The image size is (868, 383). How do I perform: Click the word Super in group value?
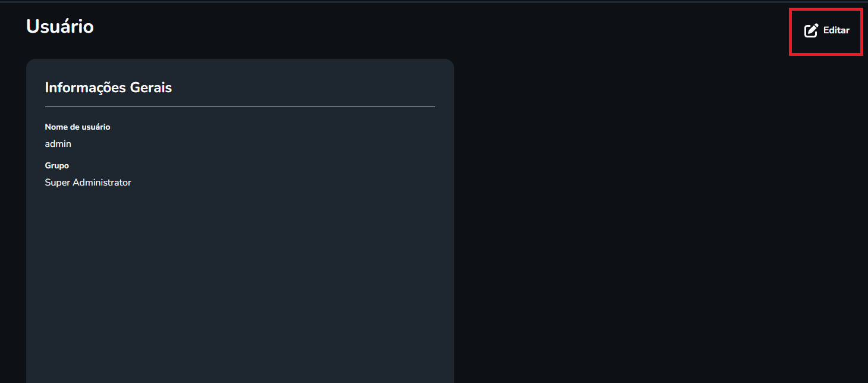tap(58, 183)
